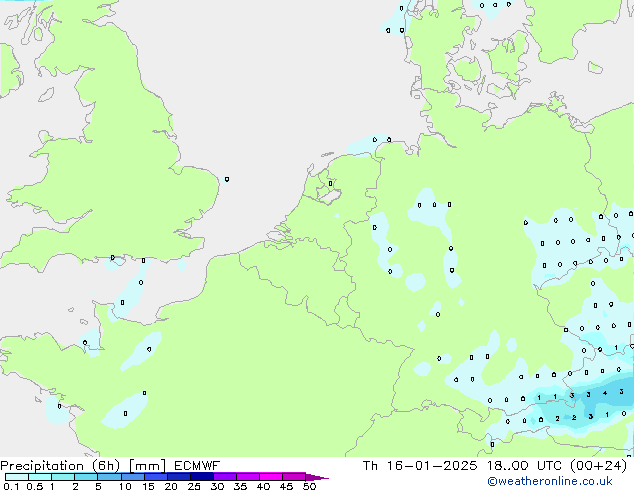
Task: Click the 'ECMWF' model label
Action: click(197, 466)
